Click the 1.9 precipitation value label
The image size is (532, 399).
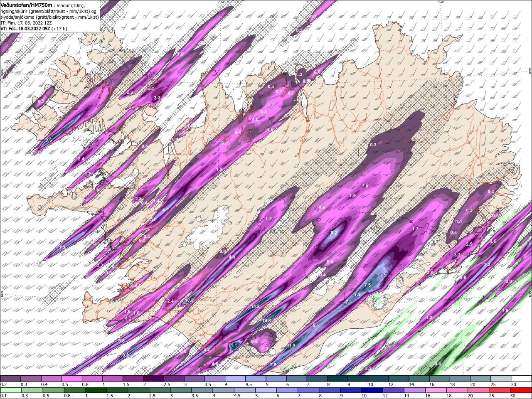coord(219,169)
